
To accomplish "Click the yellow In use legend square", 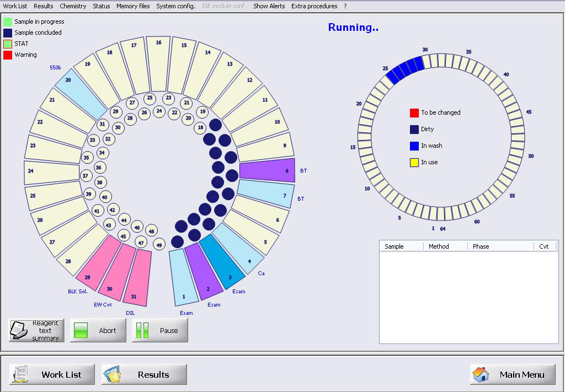I will 414,163.
